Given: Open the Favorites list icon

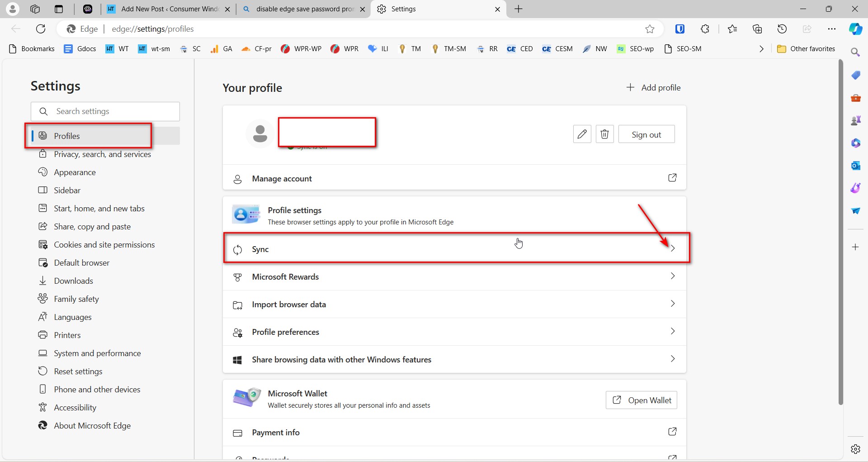Looking at the screenshot, I should point(732,29).
